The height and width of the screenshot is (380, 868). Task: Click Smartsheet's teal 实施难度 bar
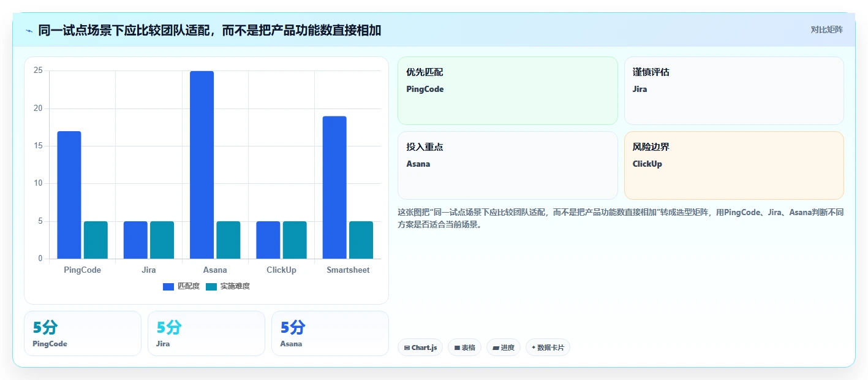361,240
